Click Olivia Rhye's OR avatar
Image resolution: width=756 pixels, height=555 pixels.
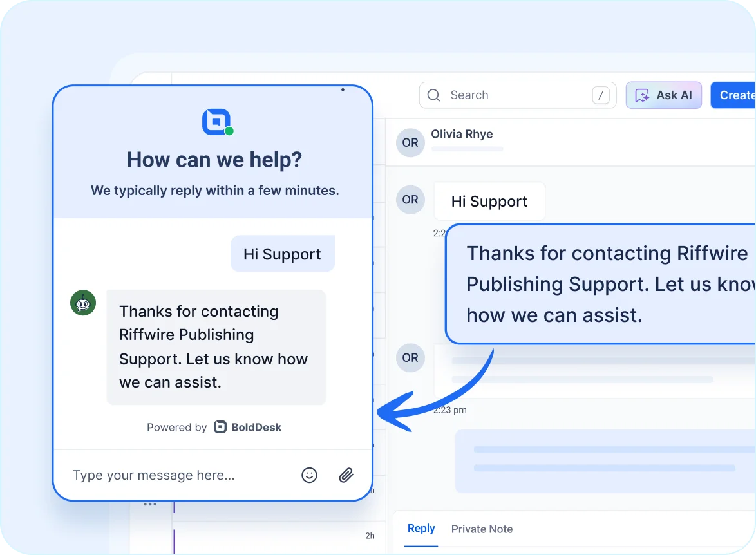click(410, 143)
